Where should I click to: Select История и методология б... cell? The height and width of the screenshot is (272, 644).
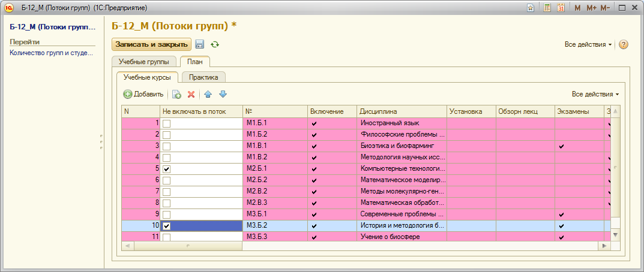pos(402,226)
